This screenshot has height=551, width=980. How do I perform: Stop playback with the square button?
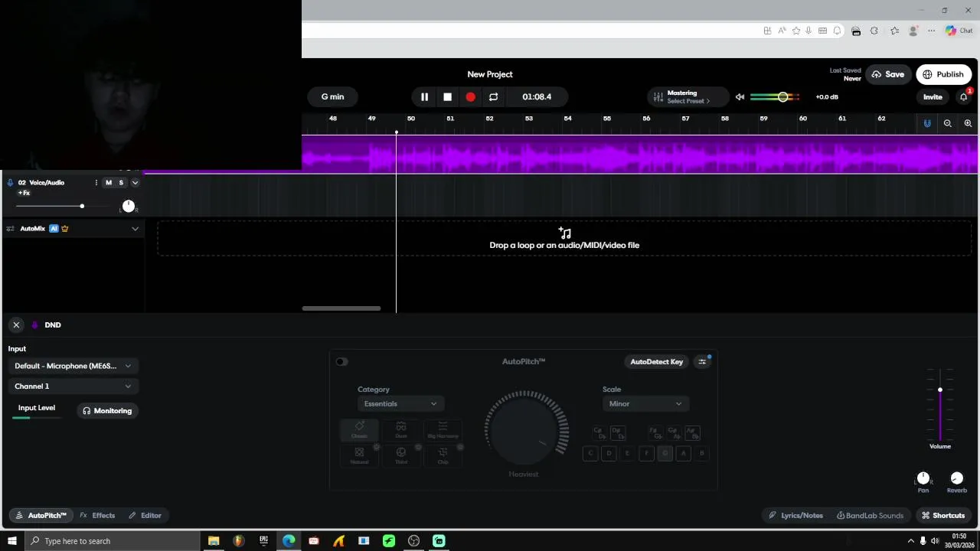pos(447,97)
